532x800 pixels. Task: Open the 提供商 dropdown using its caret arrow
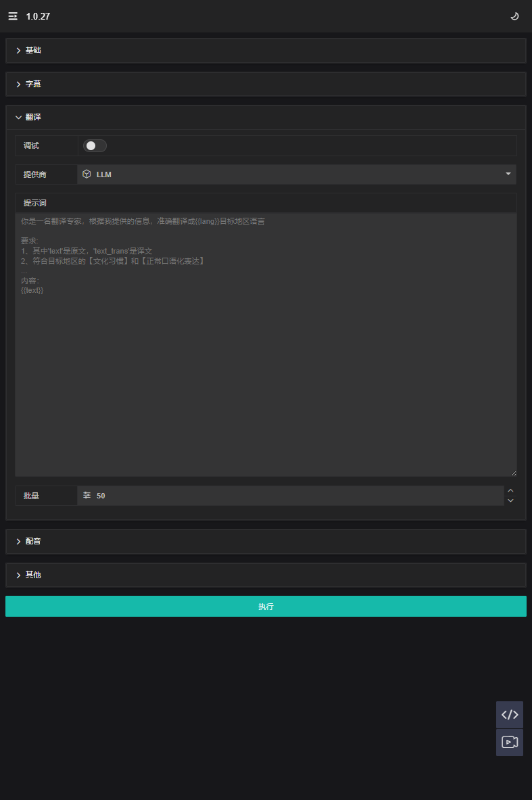tap(508, 174)
